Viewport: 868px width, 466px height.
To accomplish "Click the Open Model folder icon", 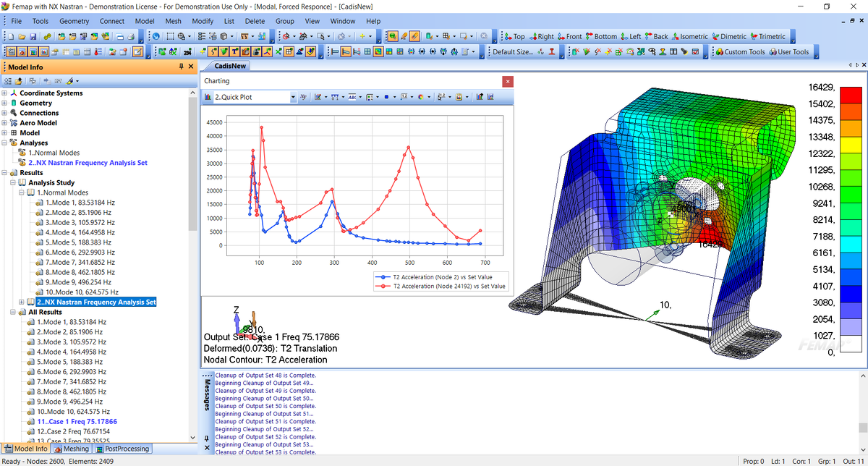I will (22, 36).
